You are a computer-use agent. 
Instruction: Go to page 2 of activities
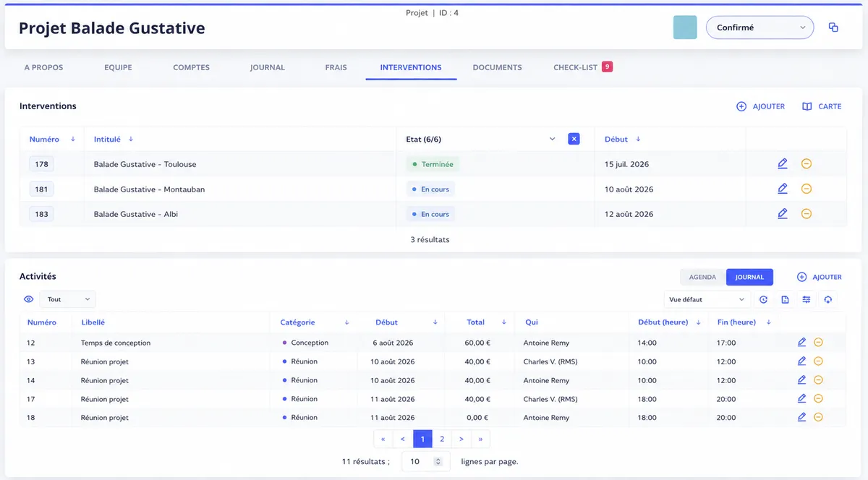click(x=442, y=439)
